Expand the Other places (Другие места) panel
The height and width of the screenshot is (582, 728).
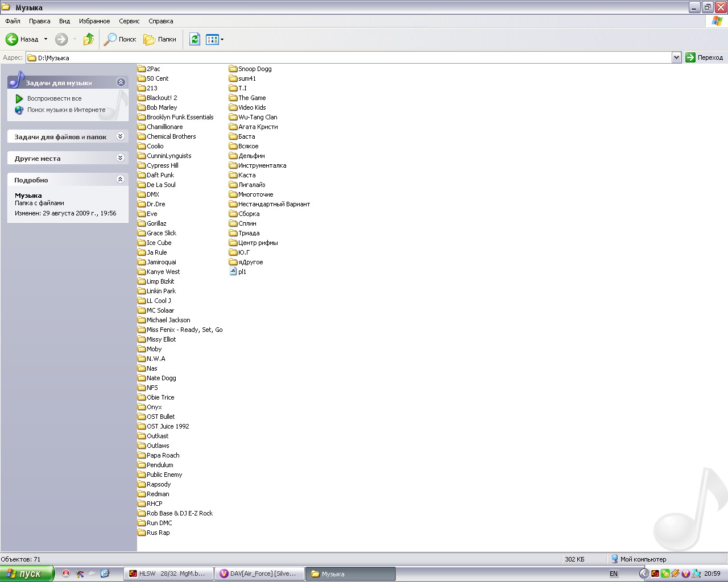[120, 158]
